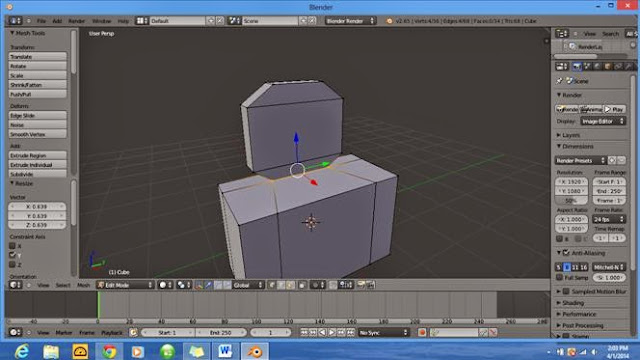Enable the X constraint axis checkbox

click(12, 246)
